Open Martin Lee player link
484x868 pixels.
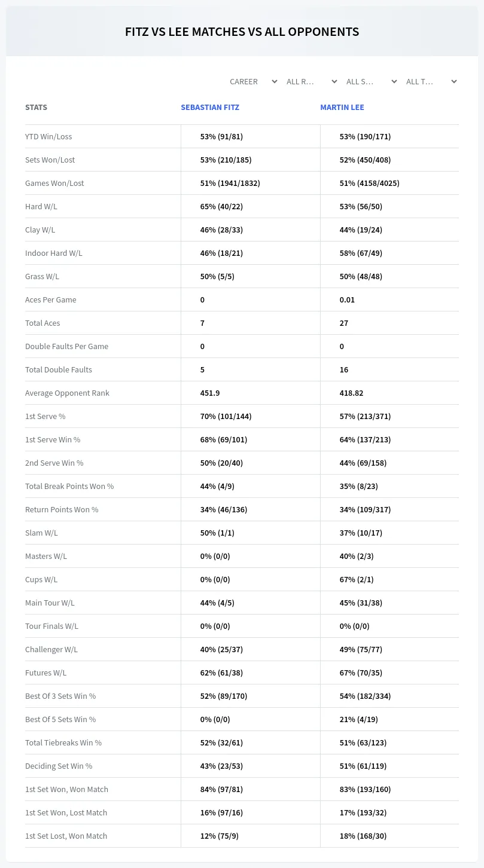point(342,108)
